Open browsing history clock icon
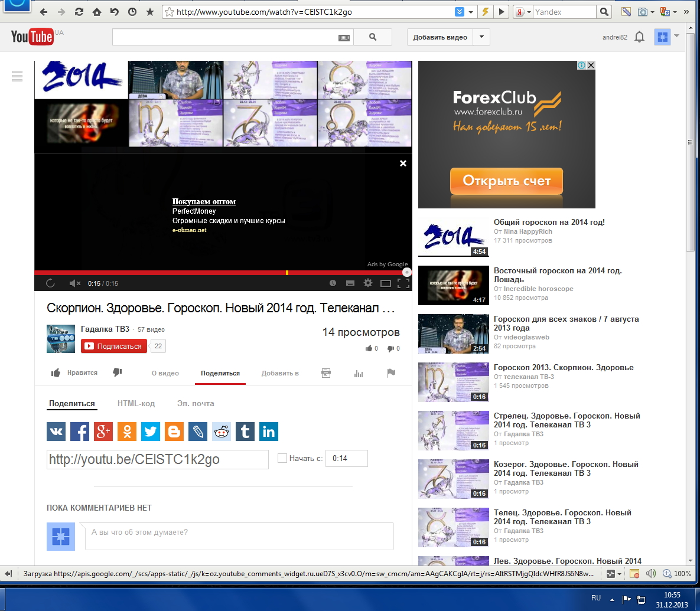The width and height of the screenshot is (700, 611). tap(132, 12)
